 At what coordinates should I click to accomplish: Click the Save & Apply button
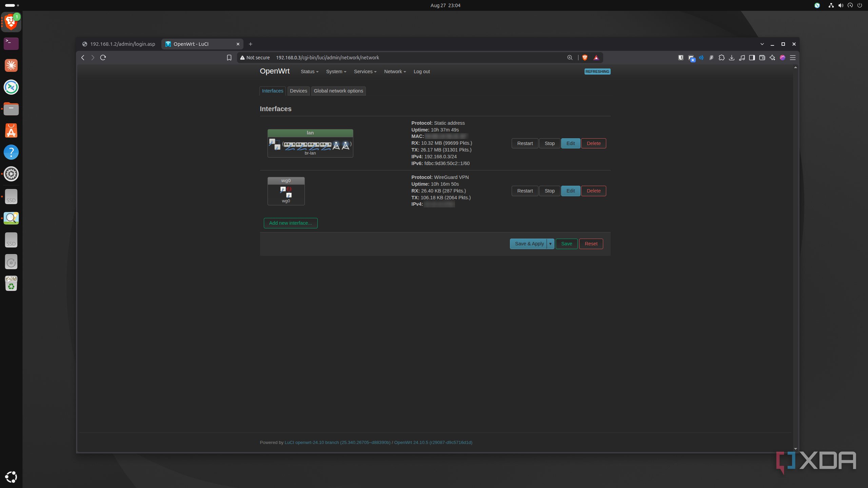(529, 244)
